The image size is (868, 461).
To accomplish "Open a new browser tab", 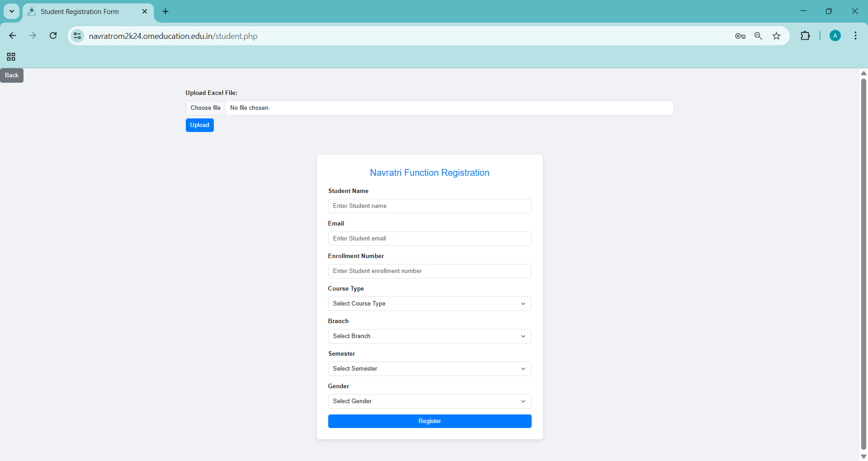I will tap(165, 12).
